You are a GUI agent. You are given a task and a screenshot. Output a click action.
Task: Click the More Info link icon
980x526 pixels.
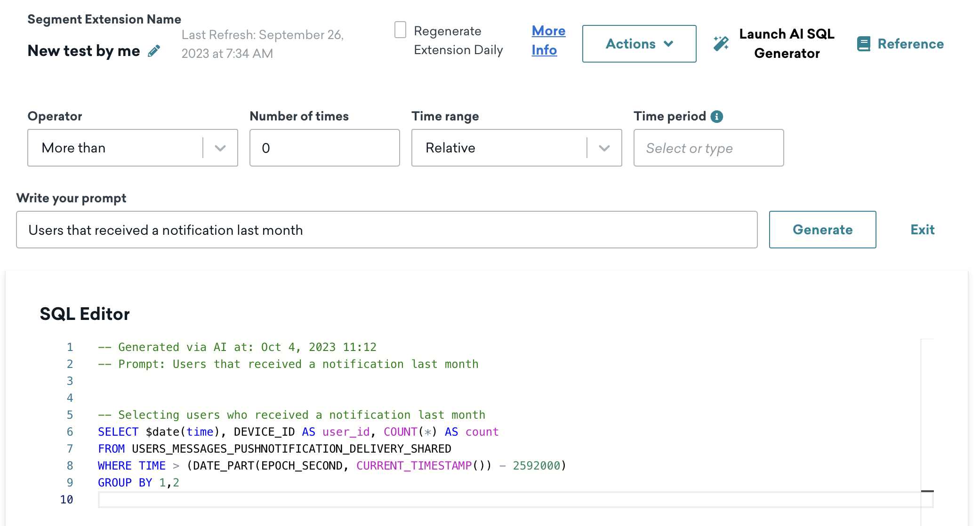point(548,40)
